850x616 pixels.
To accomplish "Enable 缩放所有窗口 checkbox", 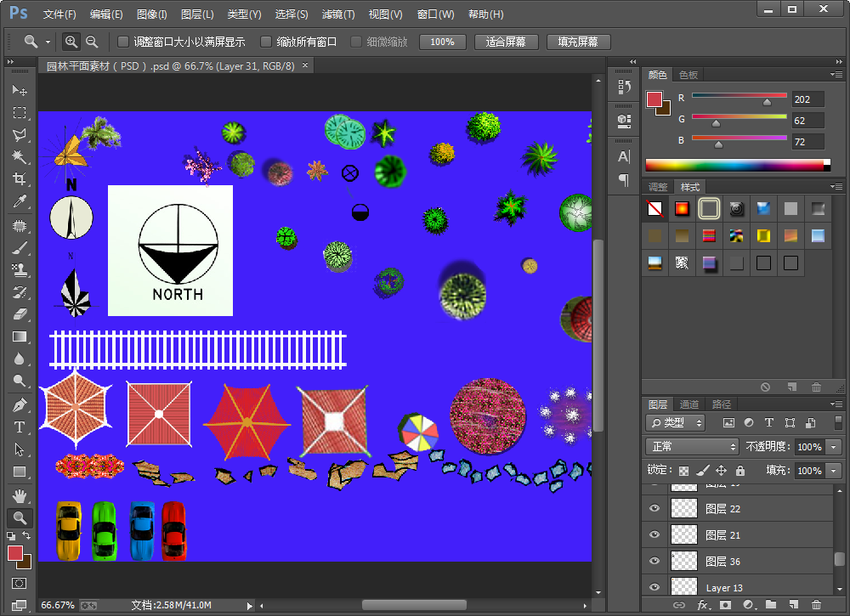I will (266, 42).
